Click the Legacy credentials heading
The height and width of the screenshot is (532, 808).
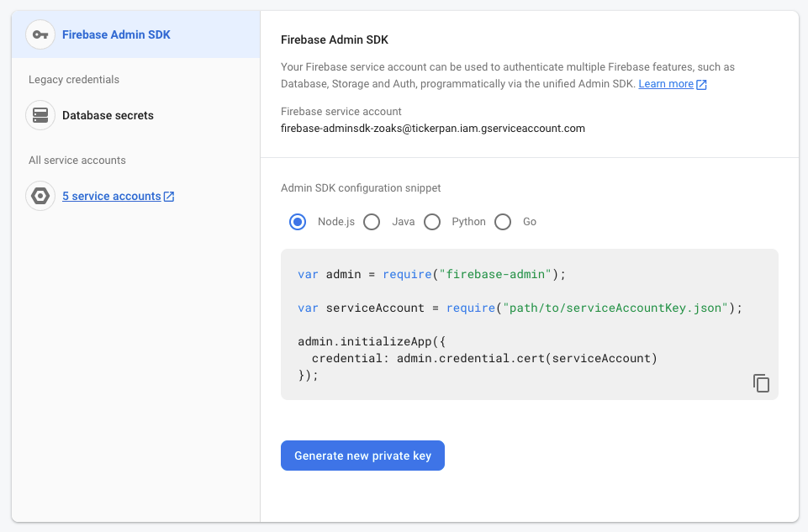[x=74, y=80]
